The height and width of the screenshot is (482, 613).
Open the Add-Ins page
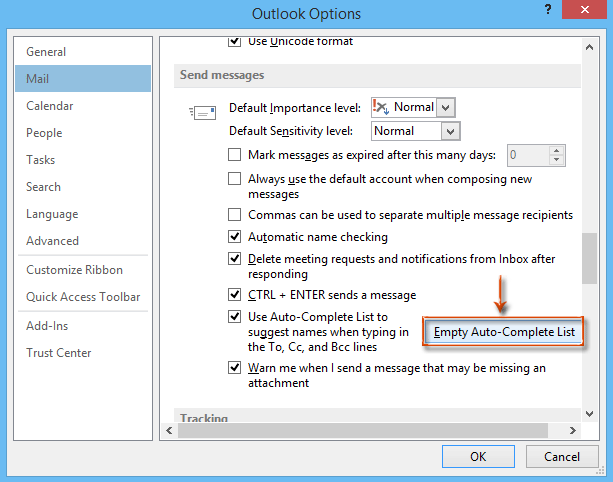click(83, 326)
